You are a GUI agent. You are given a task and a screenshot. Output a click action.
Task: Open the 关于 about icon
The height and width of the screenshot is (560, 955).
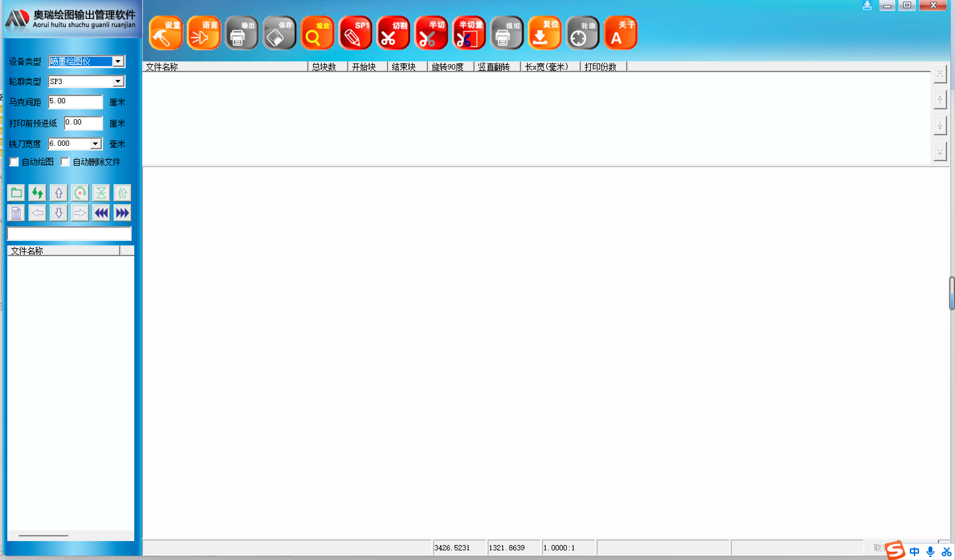[620, 33]
